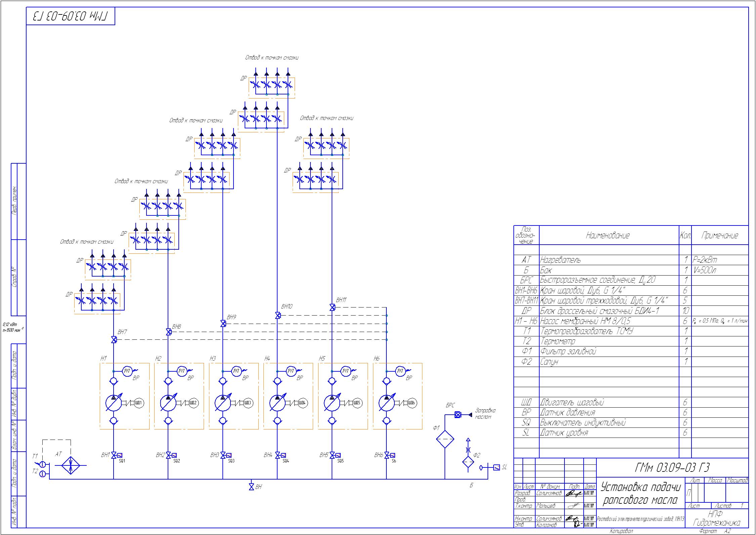The image size is (756, 535).
Task: Click the ШД6 stepper motor circle
Action: pyautogui.click(x=412, y=403)
